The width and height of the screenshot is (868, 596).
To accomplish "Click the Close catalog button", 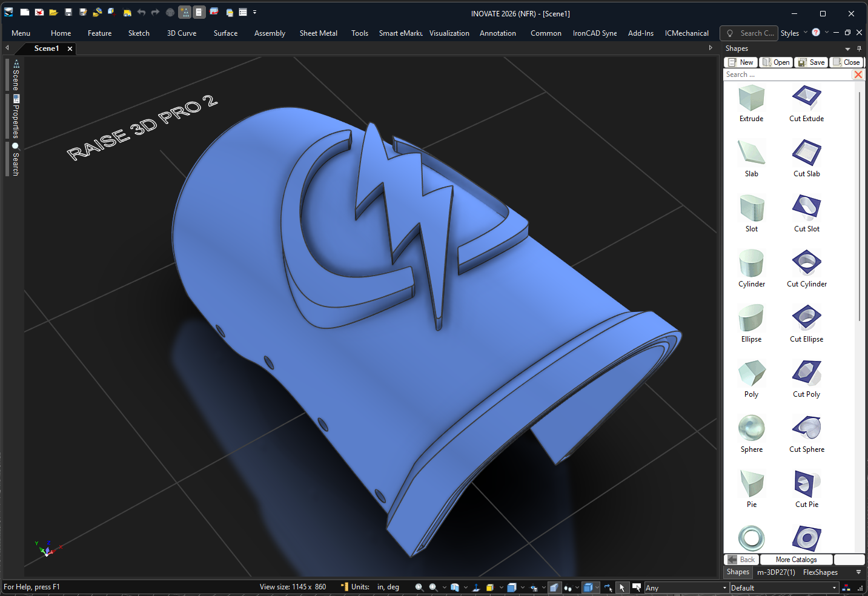I will pyautogui.click(x=846, y=62).
